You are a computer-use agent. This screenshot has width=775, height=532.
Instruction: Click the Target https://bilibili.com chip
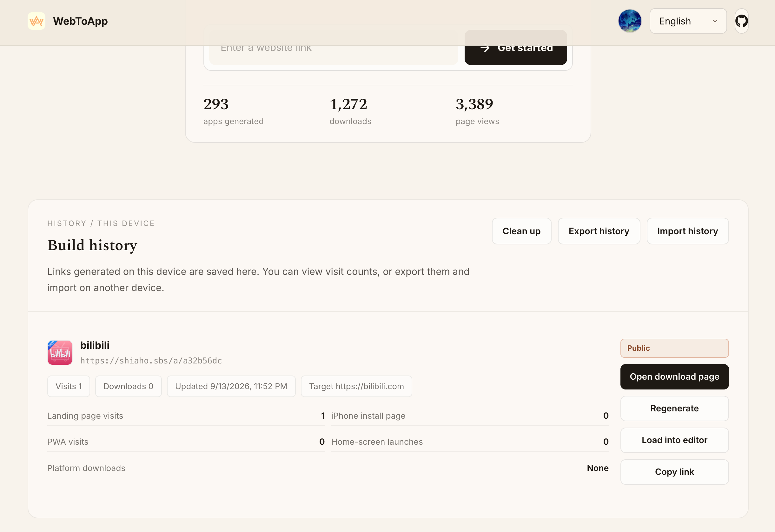tap(356, 386)
